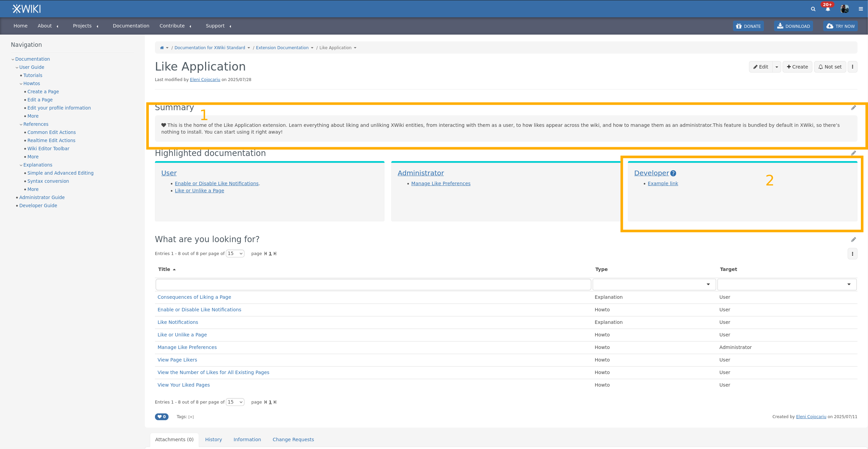Open the Example link under Developer

pyautogui.click(x=663, y=183)
